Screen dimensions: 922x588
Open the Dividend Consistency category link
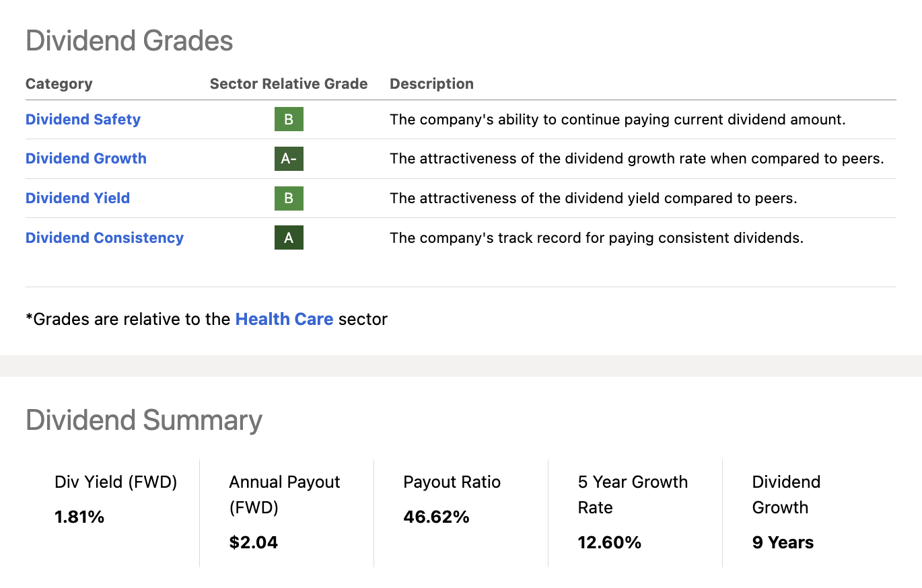(104, 237)
